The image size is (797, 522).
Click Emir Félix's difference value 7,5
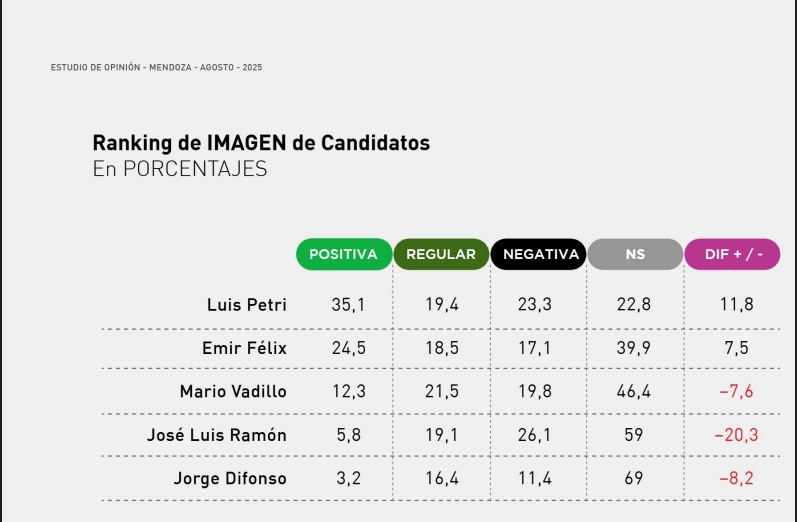click(737, 348)
